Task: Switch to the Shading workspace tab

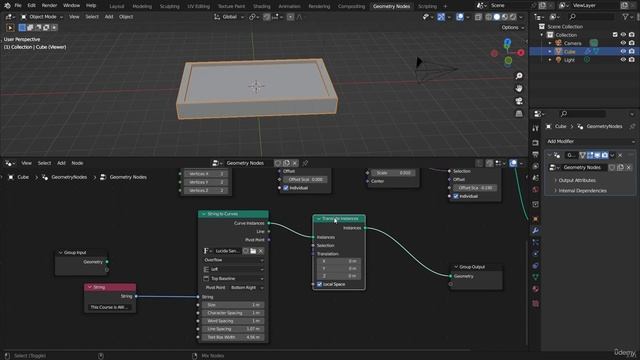Action: click(262, 6)
